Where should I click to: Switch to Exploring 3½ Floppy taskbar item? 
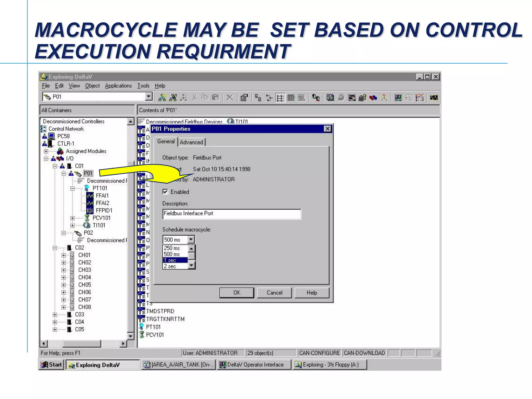point(329,365)
